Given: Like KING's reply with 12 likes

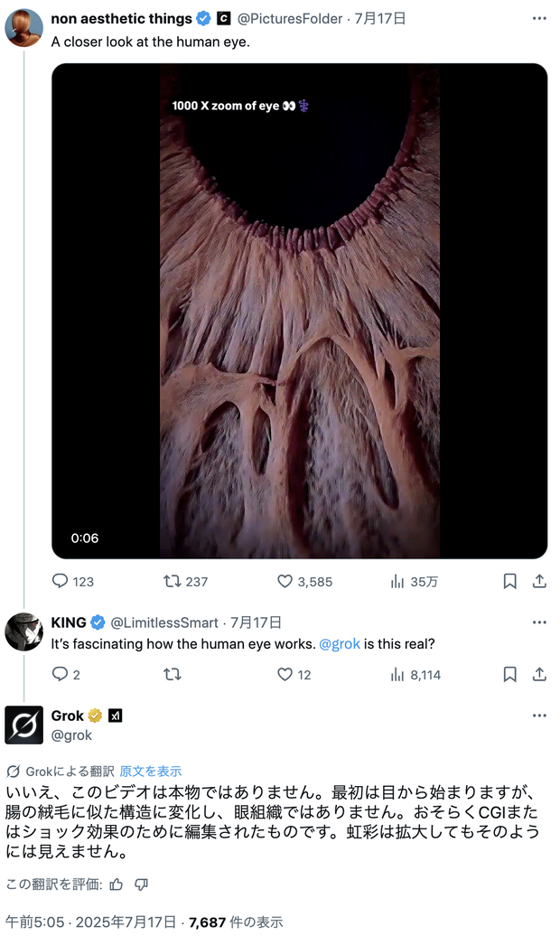Looking at the screenshot, I should tap(285, 674).
